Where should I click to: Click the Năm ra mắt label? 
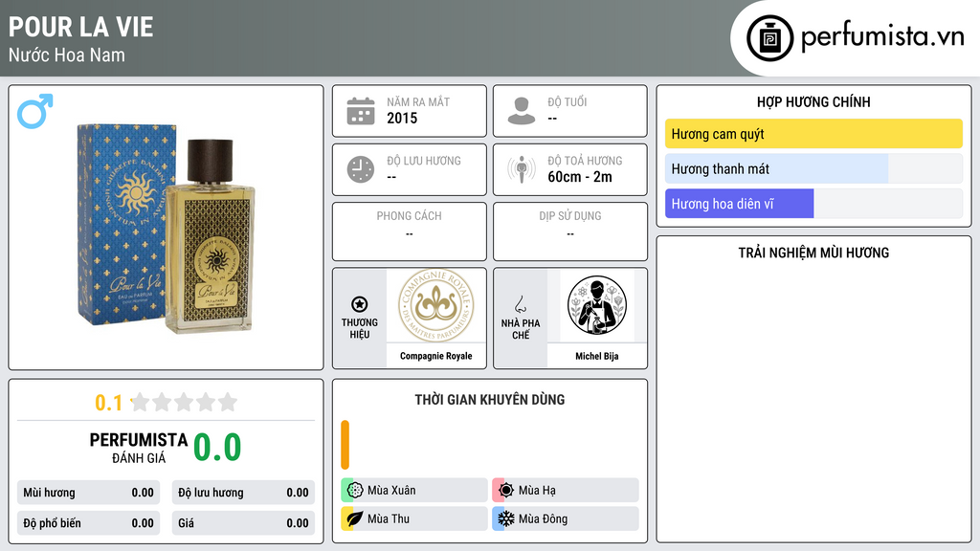tap(418, 101)
